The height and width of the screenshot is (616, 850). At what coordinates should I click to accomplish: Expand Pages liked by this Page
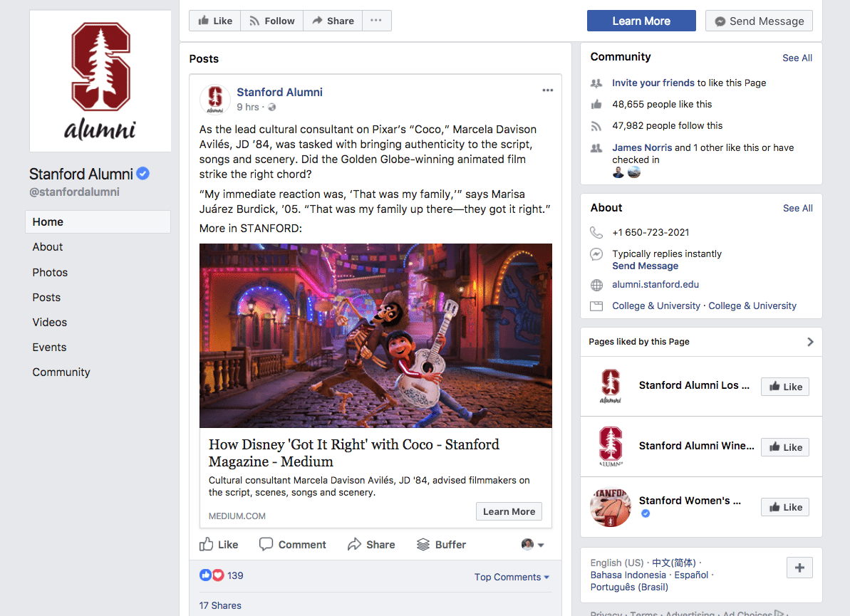pyautogui.click(x=809, y=342)
